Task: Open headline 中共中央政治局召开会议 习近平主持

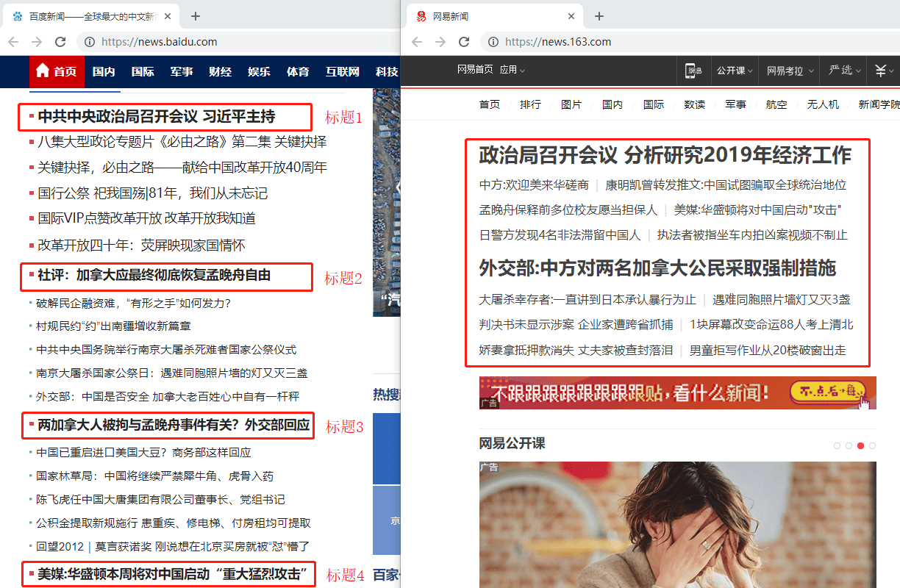Action: (156, 116)
